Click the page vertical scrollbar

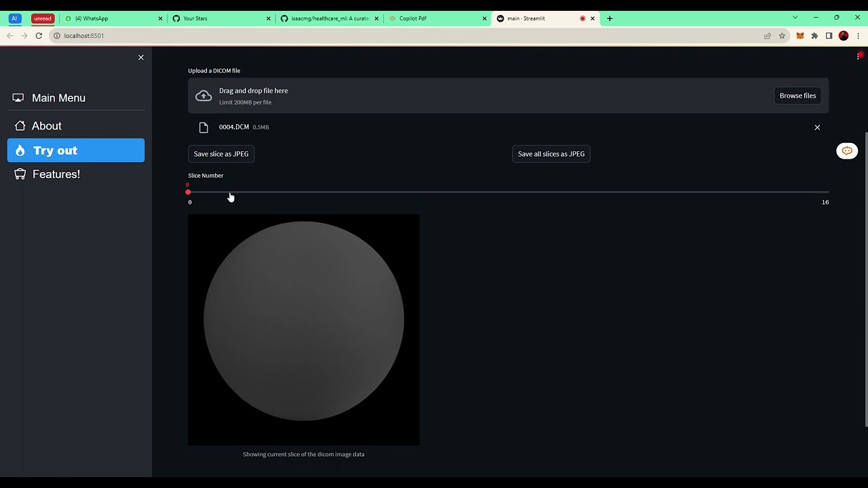[x=865, y=279]
